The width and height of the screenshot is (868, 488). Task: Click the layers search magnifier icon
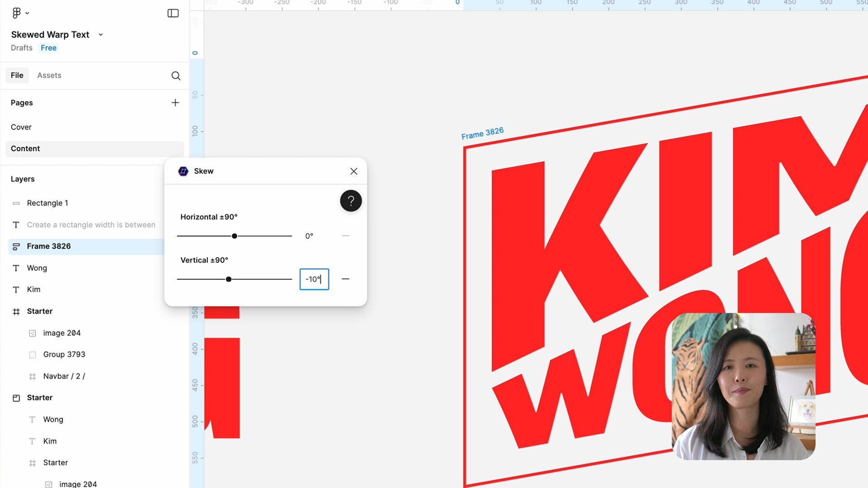click(176, 76)
